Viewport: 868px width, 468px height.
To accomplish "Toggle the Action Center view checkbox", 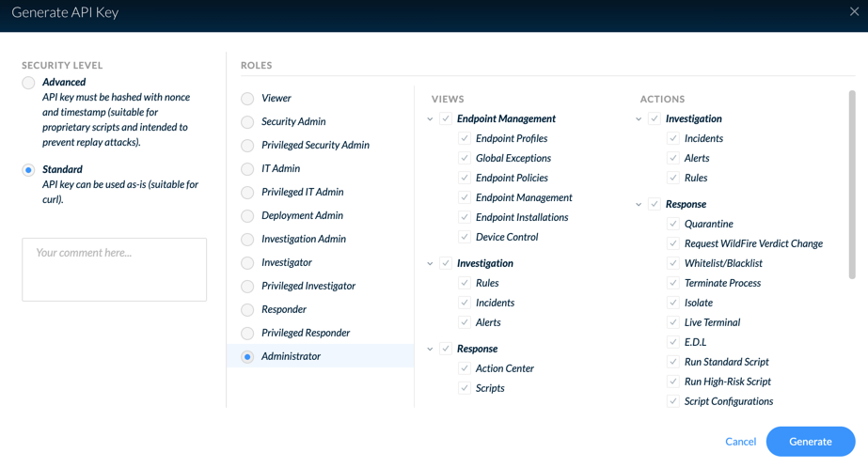I will tap(465, 367).
